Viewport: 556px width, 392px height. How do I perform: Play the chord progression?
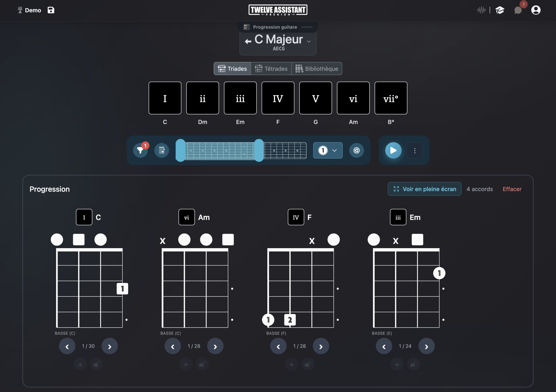(x=393, y=150)
